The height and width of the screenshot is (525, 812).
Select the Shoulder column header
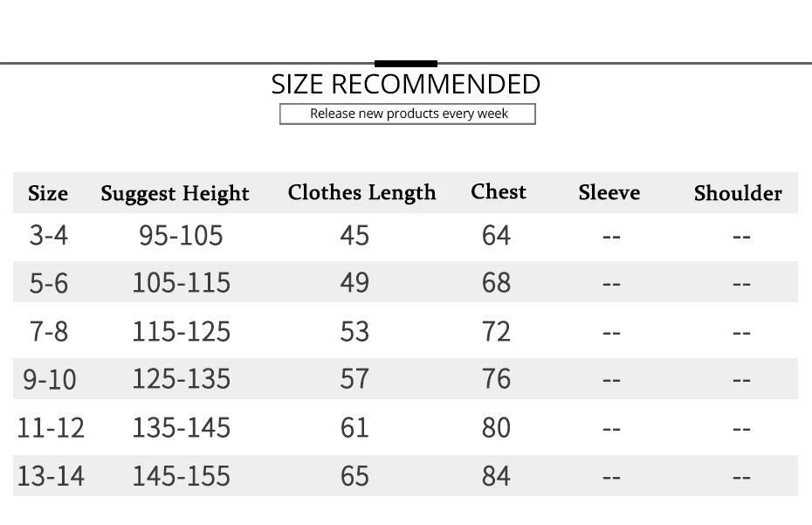pos(738,193)
